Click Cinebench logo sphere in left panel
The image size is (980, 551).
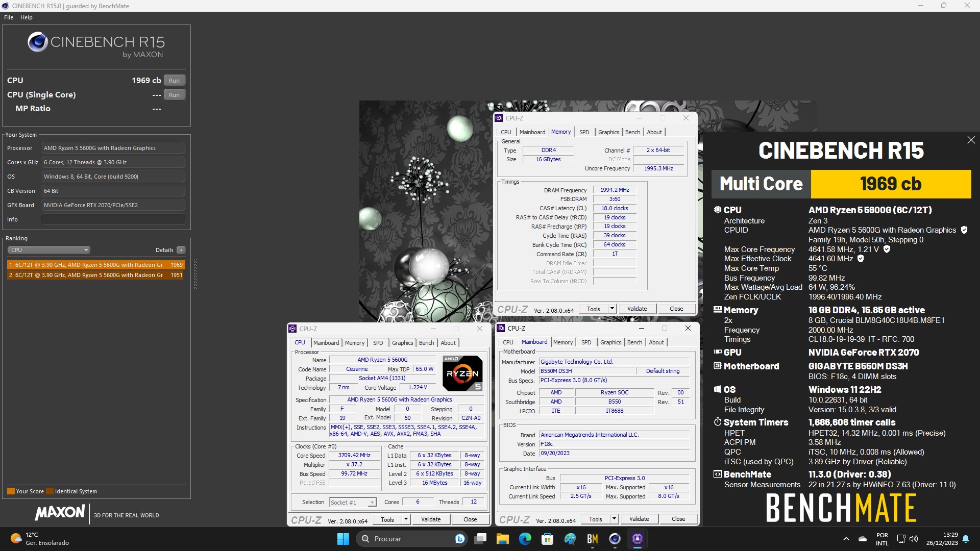(38, 42)
